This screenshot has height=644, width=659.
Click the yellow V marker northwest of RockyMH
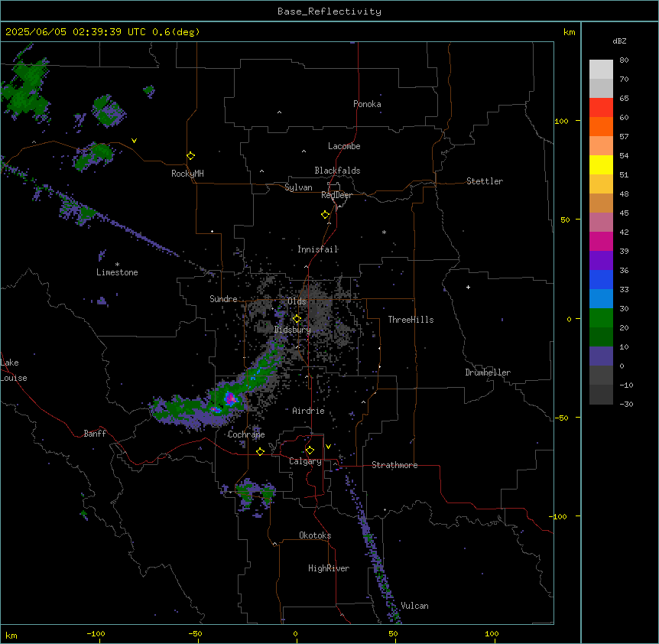[x=134, y=141]
